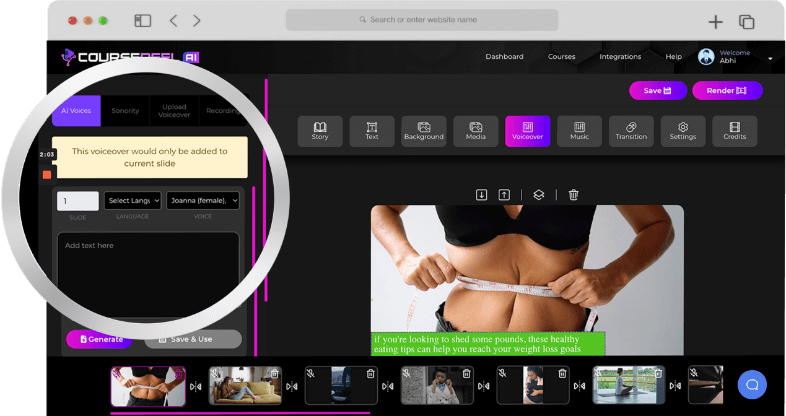Switch to the Upload Voiceover tab

(174, 111)
